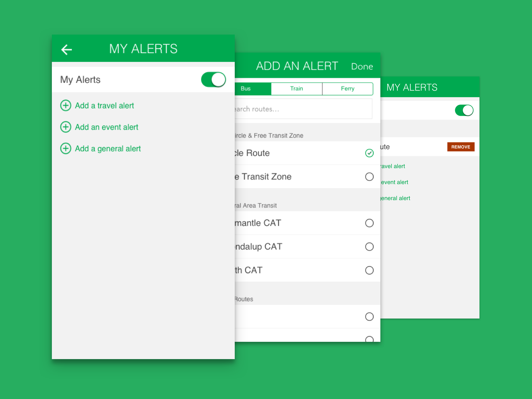Click the red REMOVE button
The width and height of the screenshot is (532, 399).
[x=461, y=147]
